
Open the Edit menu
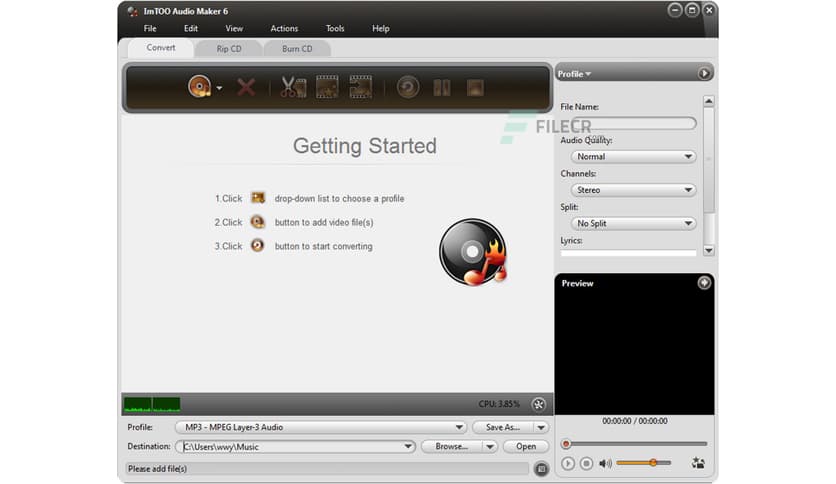click(x=191, y=28)
